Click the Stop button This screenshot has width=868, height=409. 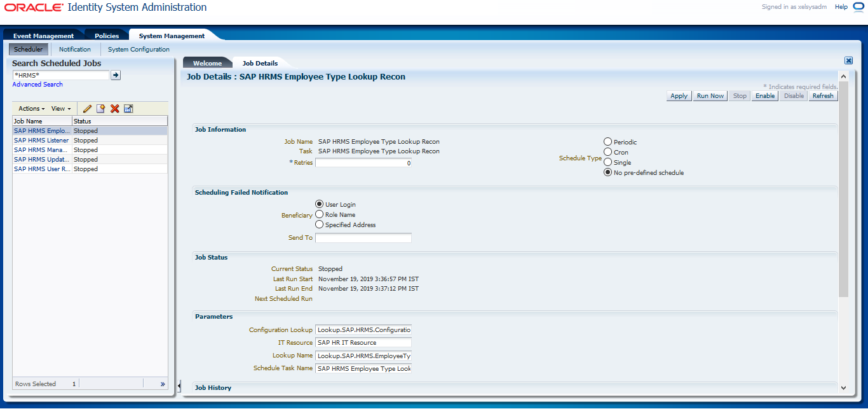(x=740, y=96)
